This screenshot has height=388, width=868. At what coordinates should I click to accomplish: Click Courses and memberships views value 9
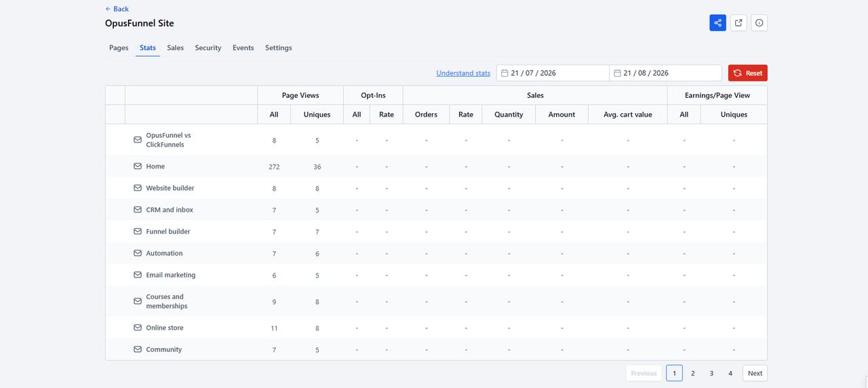274,302
